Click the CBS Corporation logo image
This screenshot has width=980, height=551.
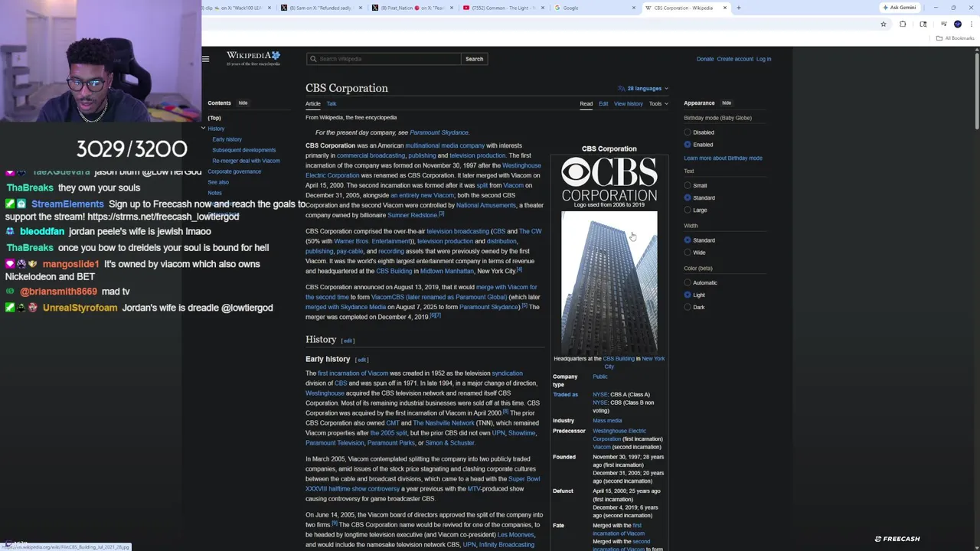pos(609,178)
